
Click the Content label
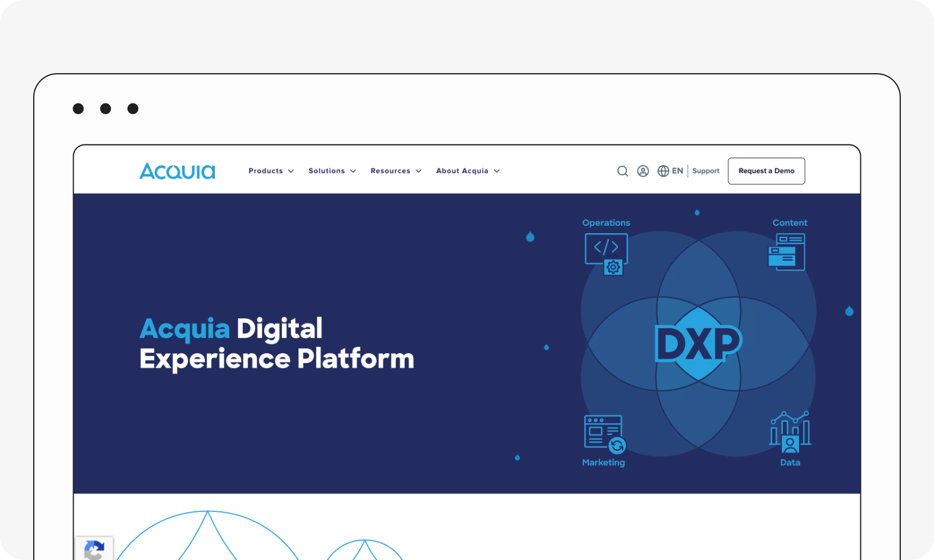point(790,223)
